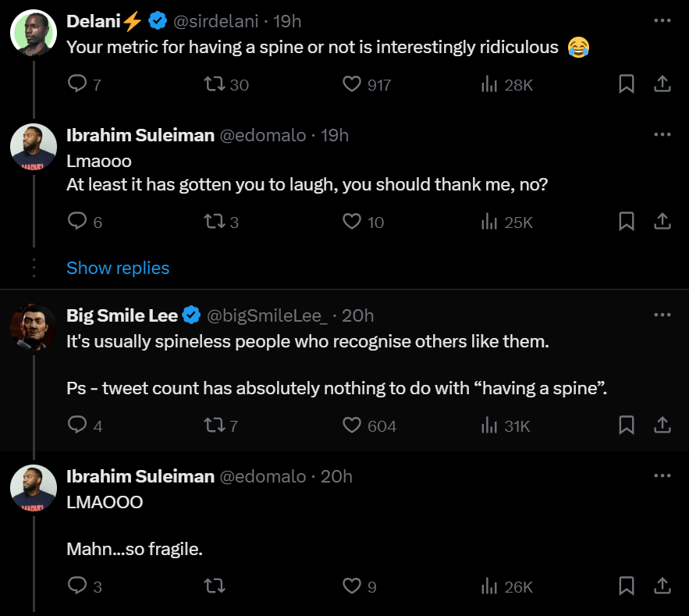
Task: Retweet the 'LMAOOO Mahn...so fragile' reply
Action: [215, 586]
